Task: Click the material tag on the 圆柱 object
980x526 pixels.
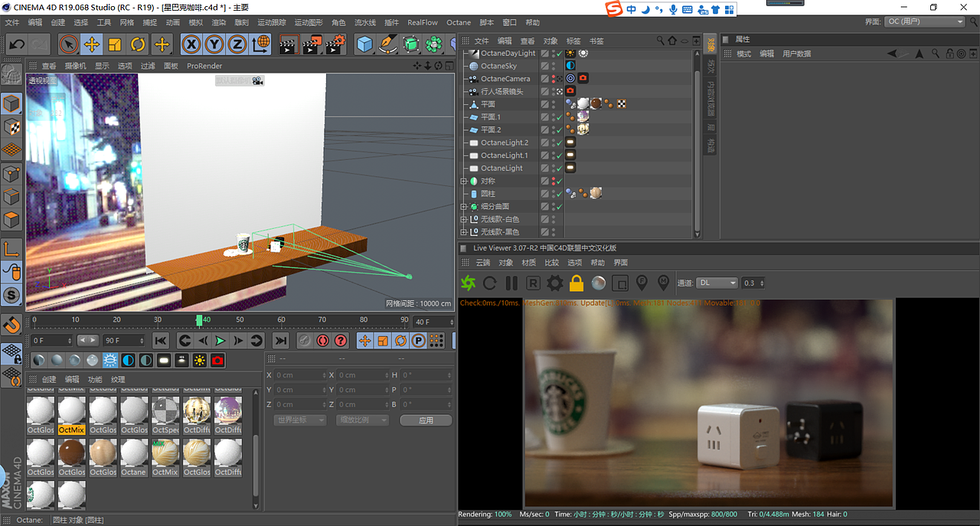Action: tap(595, 194)
